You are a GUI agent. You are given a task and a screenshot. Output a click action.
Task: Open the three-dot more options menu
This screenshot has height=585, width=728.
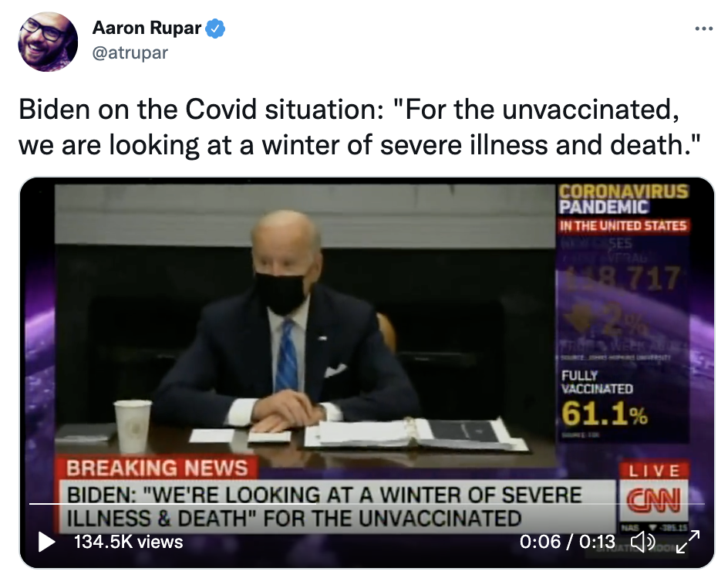coord(704,29)
